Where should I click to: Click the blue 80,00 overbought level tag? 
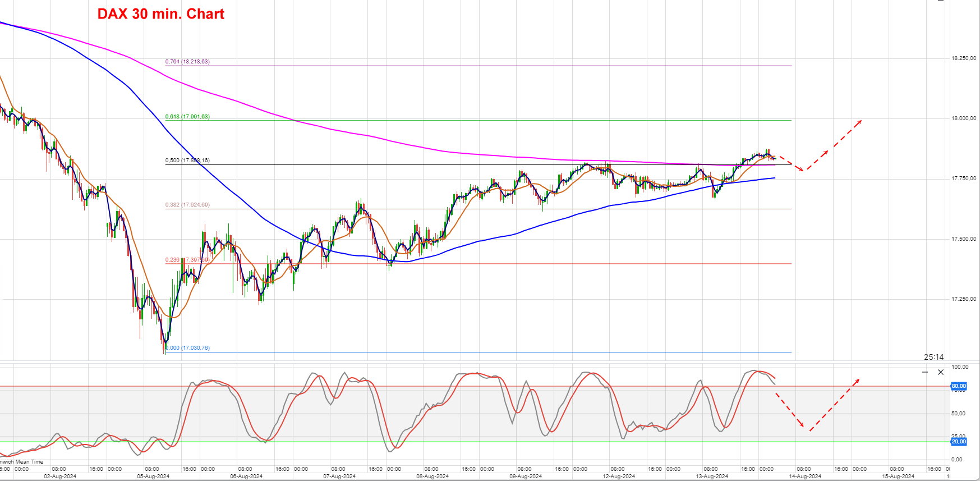point(959,386)
